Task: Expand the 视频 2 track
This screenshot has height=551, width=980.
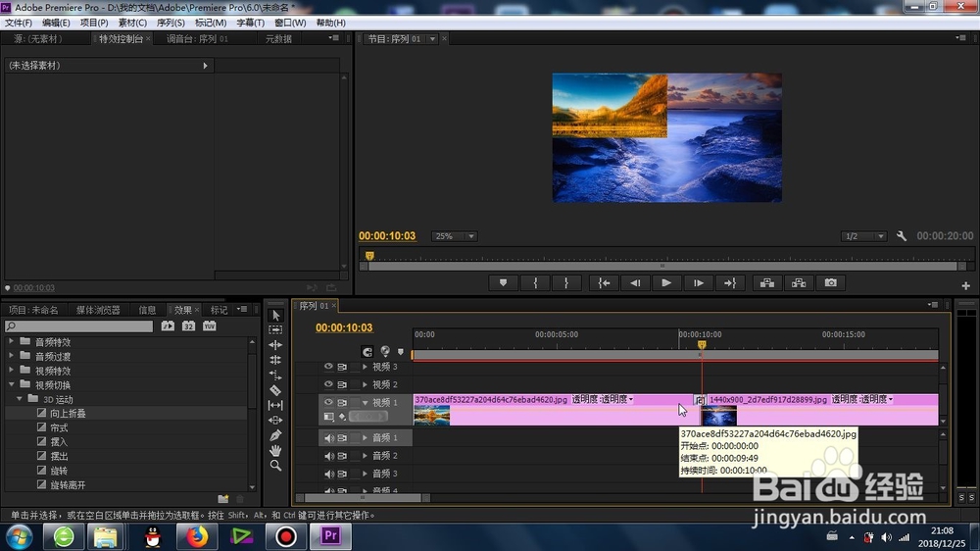Action: tap(365, 384)
